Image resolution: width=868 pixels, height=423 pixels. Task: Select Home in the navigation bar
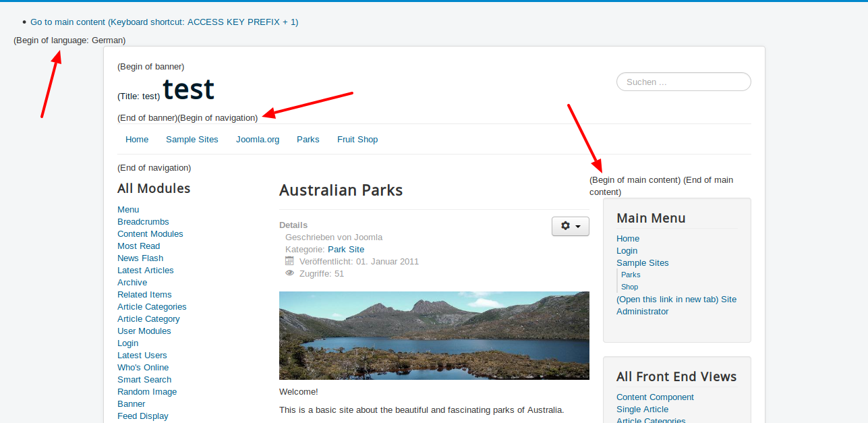[x=137, y=139]
